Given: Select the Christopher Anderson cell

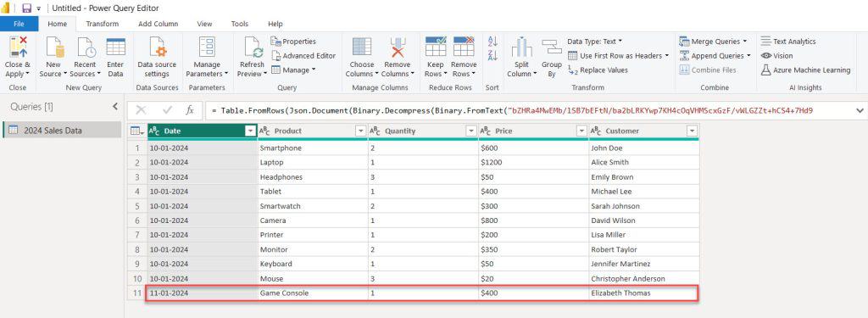Looking at the screenshot, I should [644, 279].
